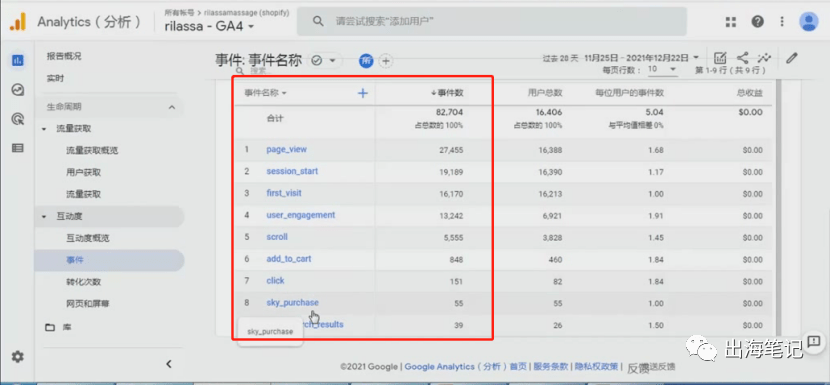
Task: Open the Configure table icon in left rail
Action: tap(18, 148)
